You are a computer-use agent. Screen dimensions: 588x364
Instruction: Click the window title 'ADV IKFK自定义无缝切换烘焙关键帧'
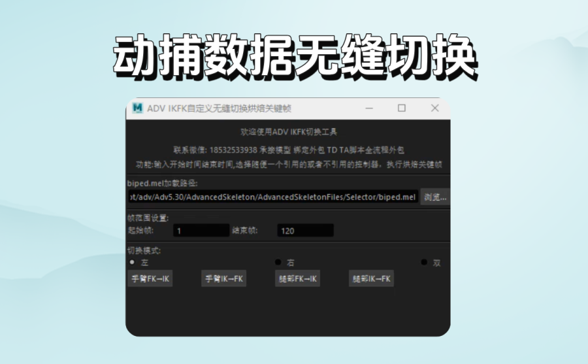click(220, 108)
